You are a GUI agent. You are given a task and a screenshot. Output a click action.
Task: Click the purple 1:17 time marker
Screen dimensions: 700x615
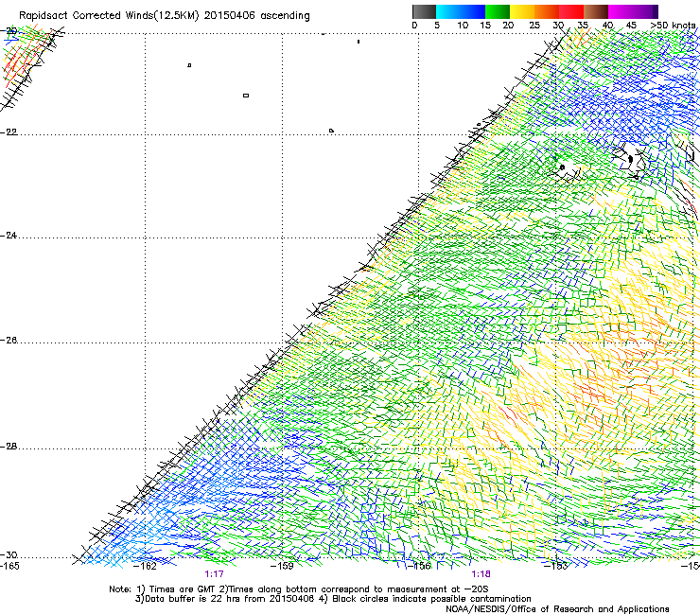tap(215, 574)
